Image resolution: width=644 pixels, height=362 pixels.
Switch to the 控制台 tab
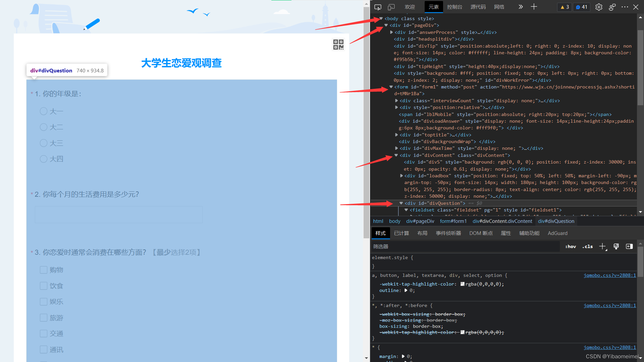click(x=454, y=7)
